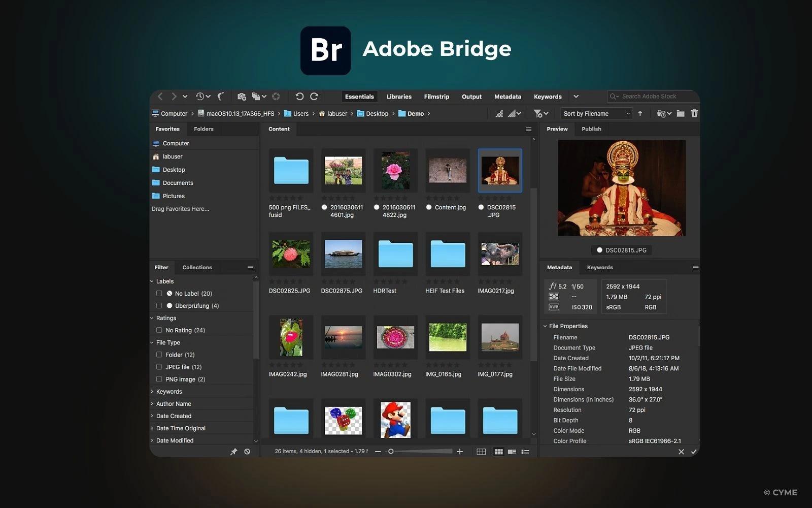This screenshot has width=812, height=508.
Task: Click the boomerang return-to-app icon
Action: [221, 97]
